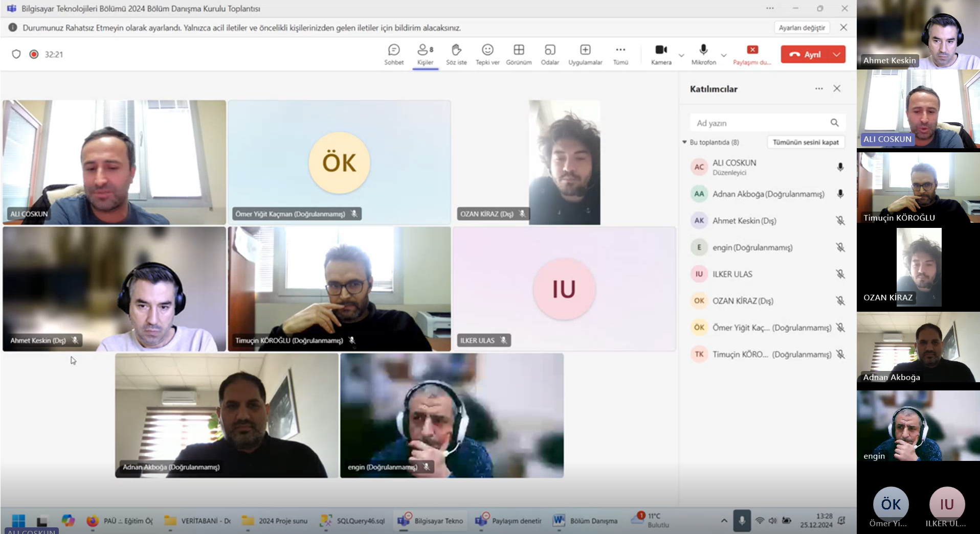980x534 pixels.
Task: Open the Tümü more options menu
Action: click(x=620, y=54)
